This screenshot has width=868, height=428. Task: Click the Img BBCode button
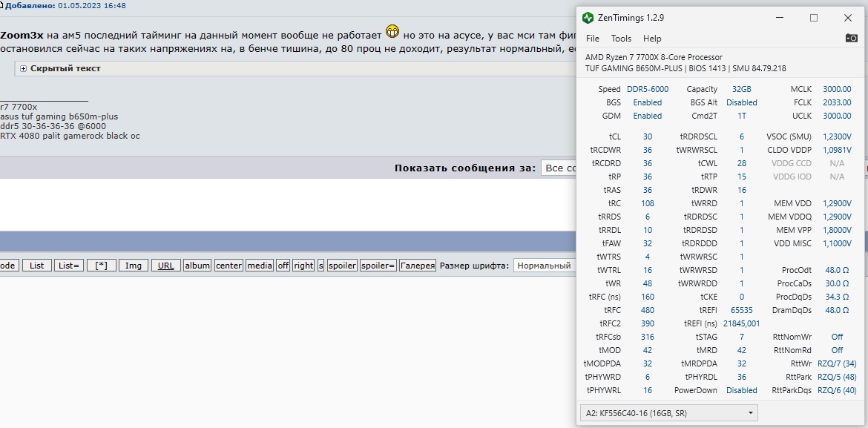134,266
